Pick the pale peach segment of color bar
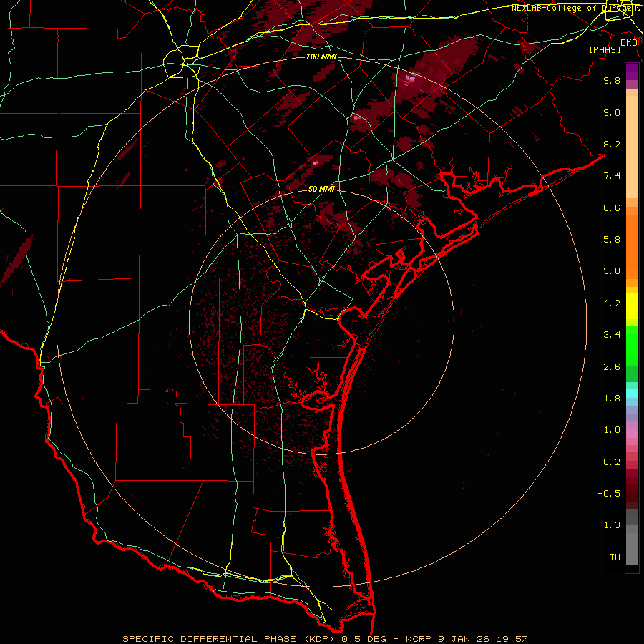644x644 pixels. coord(632,147)
